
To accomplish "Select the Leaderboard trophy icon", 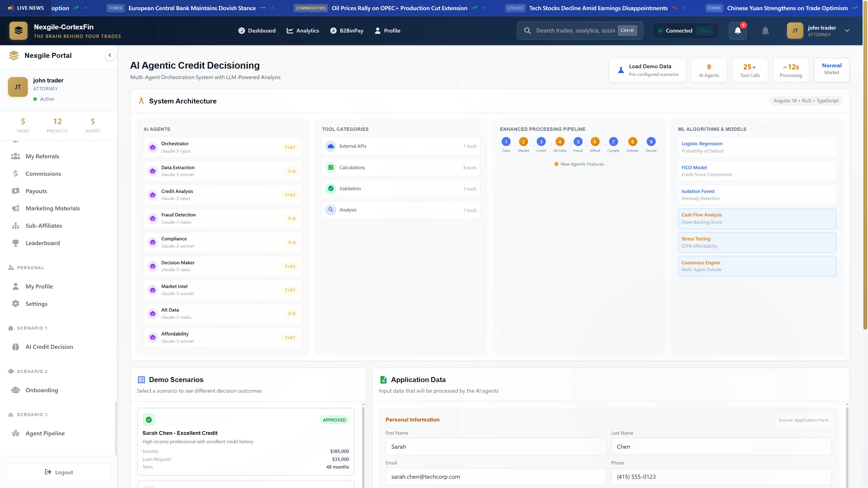I will [x=16, y=243].
